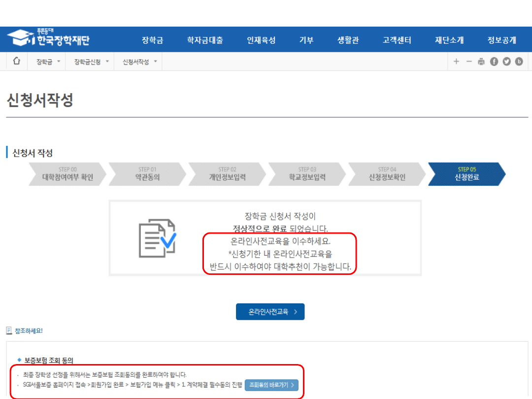Open the 고객센터 menu
The width and height of the screenshot is (532, 399).
(397, 40)
